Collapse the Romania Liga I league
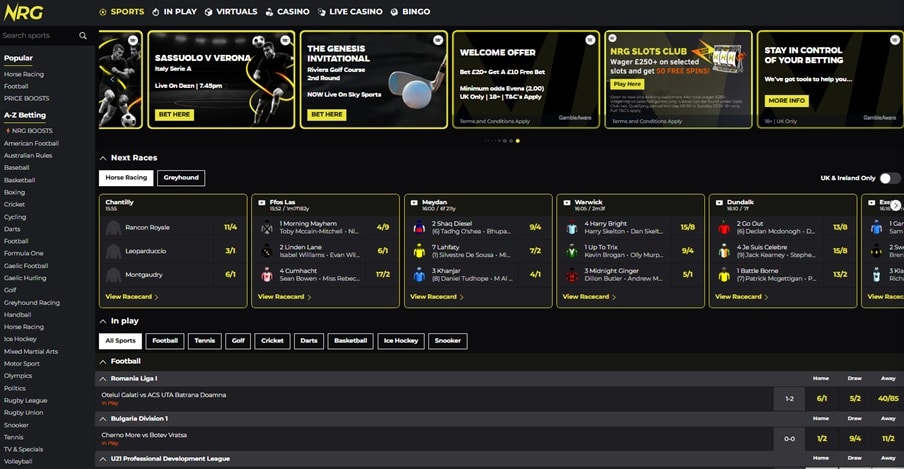Screen dimensions: 904x469 [103, 379]
